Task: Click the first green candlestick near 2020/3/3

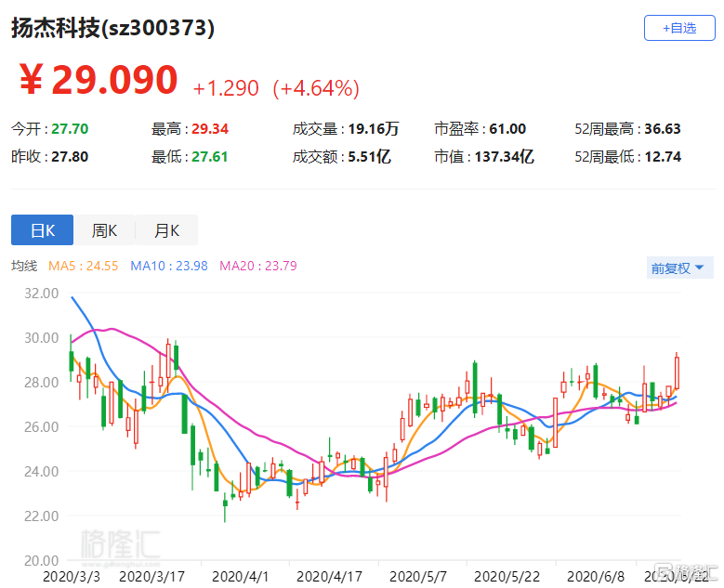Action: pyautogui.click(x=71, y=361)
